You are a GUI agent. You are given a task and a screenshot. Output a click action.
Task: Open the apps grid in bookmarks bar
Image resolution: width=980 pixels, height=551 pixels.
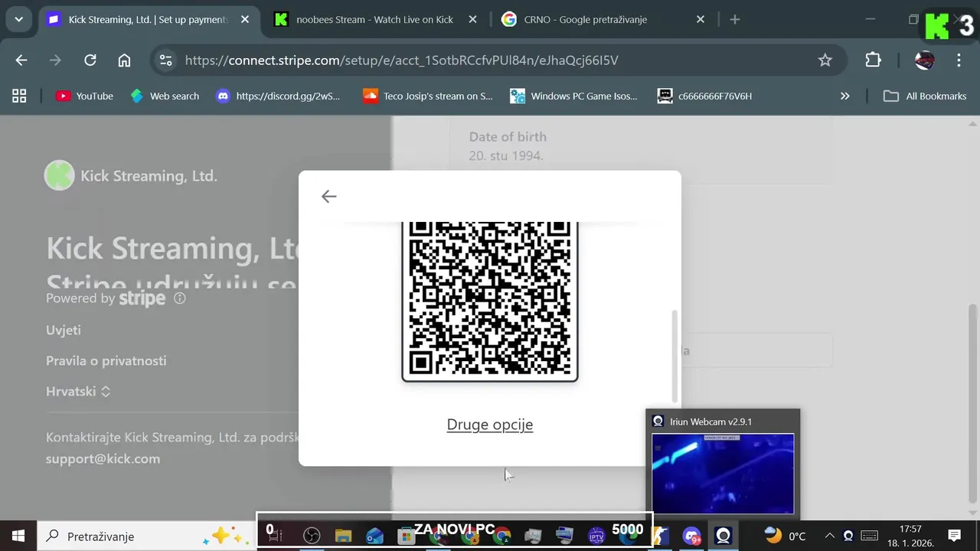click(19, 96)
